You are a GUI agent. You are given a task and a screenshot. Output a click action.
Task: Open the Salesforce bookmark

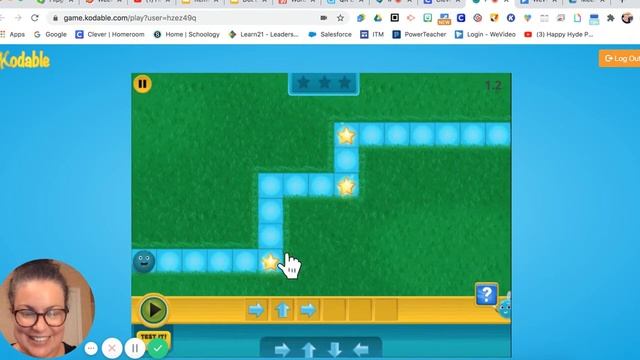pos(330,35)
